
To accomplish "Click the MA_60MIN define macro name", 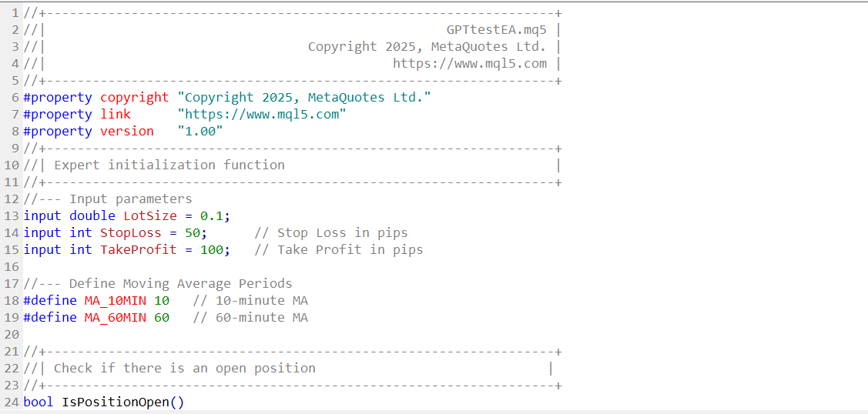I will [x=116, y=318].
